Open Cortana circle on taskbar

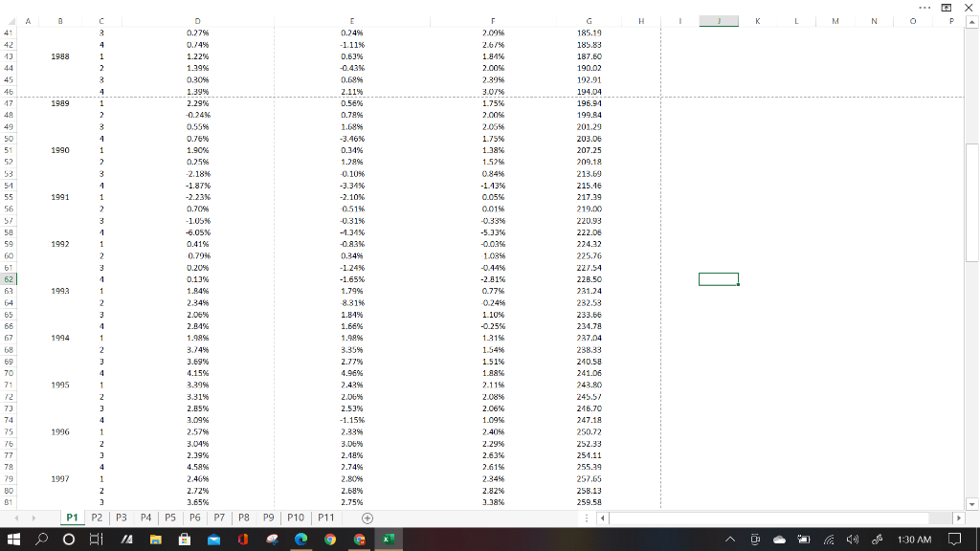pos(69,540)
